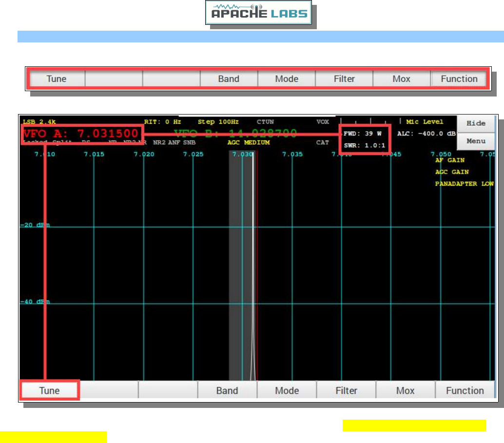Open the Menu button
The height and width of the screenshot is (443, 504).
476,141
